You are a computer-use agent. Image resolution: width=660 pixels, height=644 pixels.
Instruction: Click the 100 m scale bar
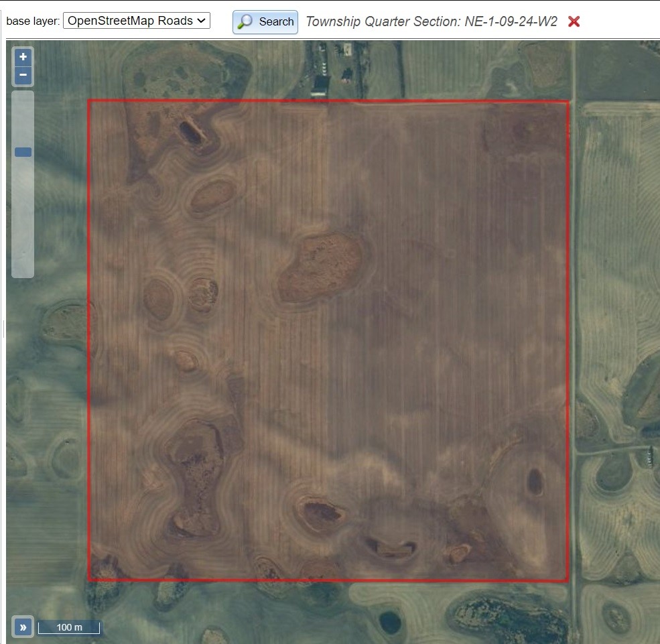coord(69,627)
